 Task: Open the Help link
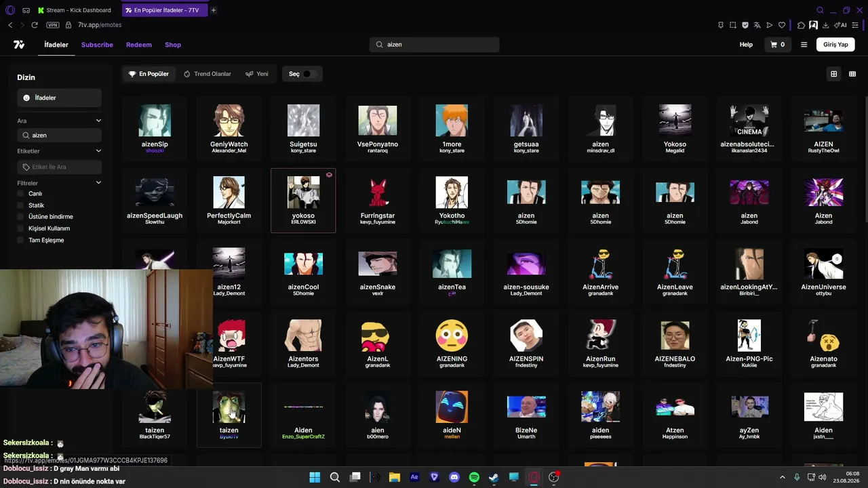click(x=746, y=45)
